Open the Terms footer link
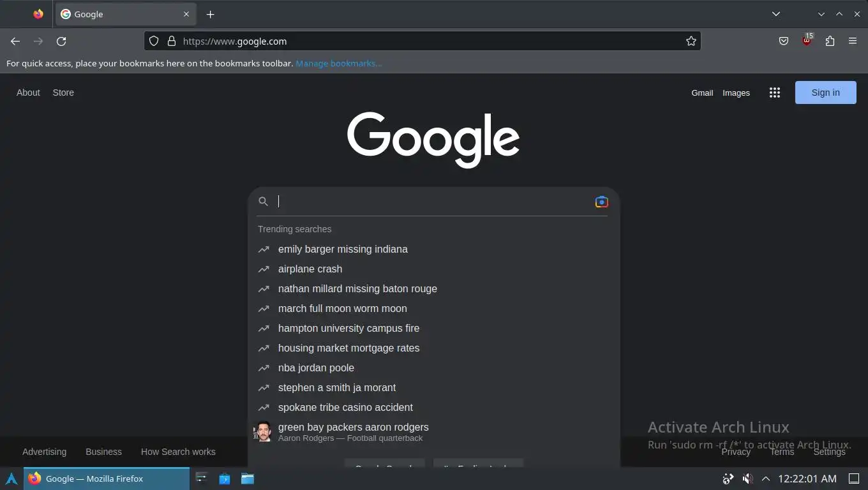The image size is (868, 490). coord(782,452)
